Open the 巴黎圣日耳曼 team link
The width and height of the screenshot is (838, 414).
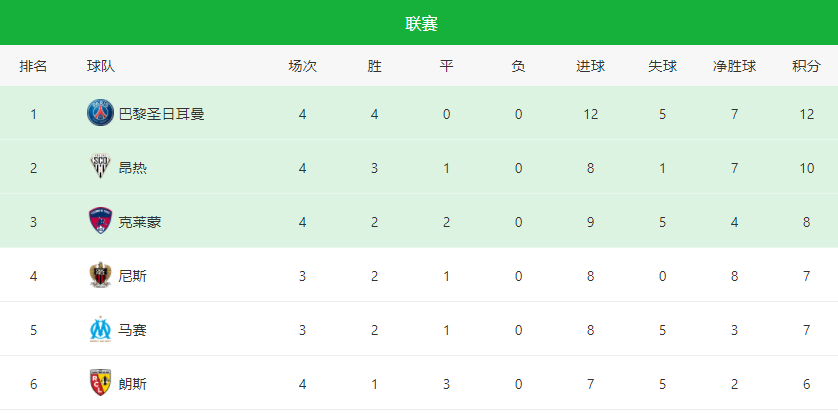pyautogui.click(x=161, y=114)
